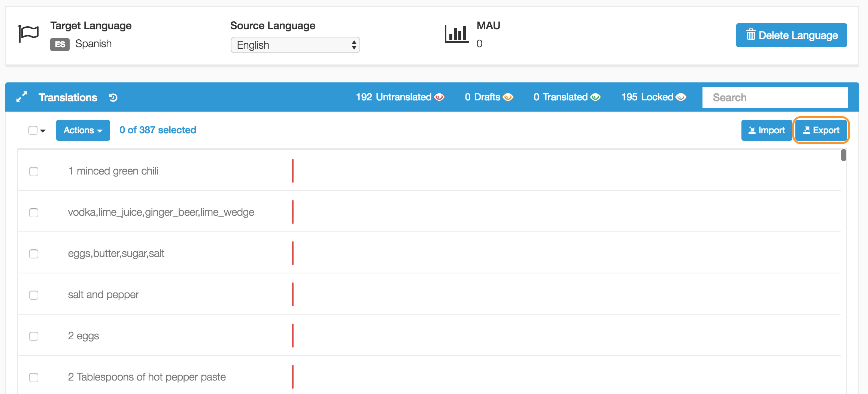This screenshot has height=394, width=868.
Task: Click into the Search field
Action: tap(775, 97)
